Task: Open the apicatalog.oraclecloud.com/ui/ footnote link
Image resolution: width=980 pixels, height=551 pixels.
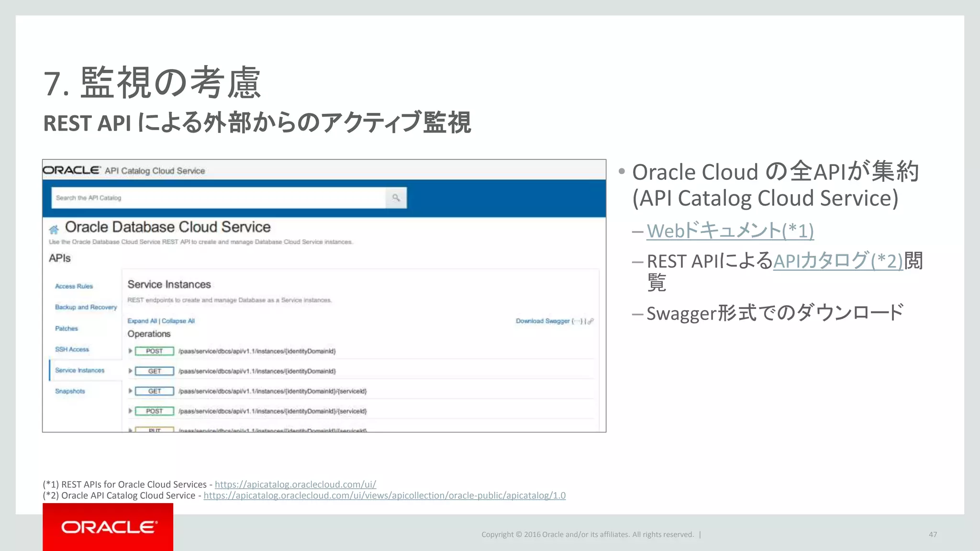Action: pos(295,485)
